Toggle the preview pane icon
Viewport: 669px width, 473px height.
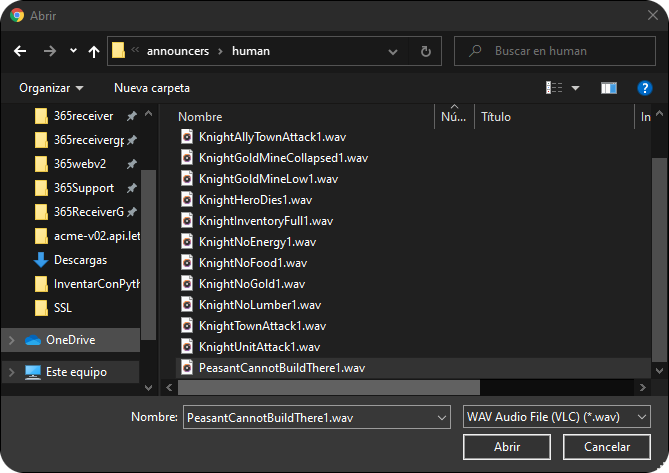608,88
